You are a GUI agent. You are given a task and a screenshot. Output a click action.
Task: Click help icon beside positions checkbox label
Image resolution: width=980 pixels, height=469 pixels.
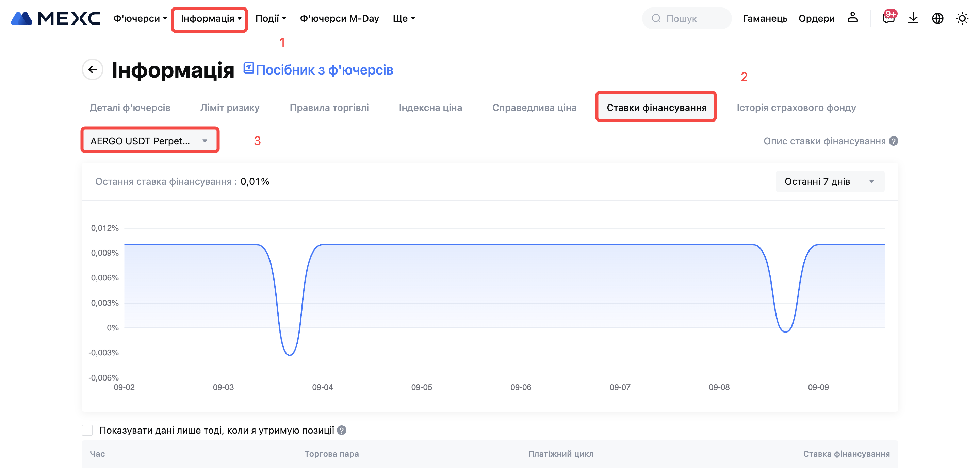click(342, 430)
